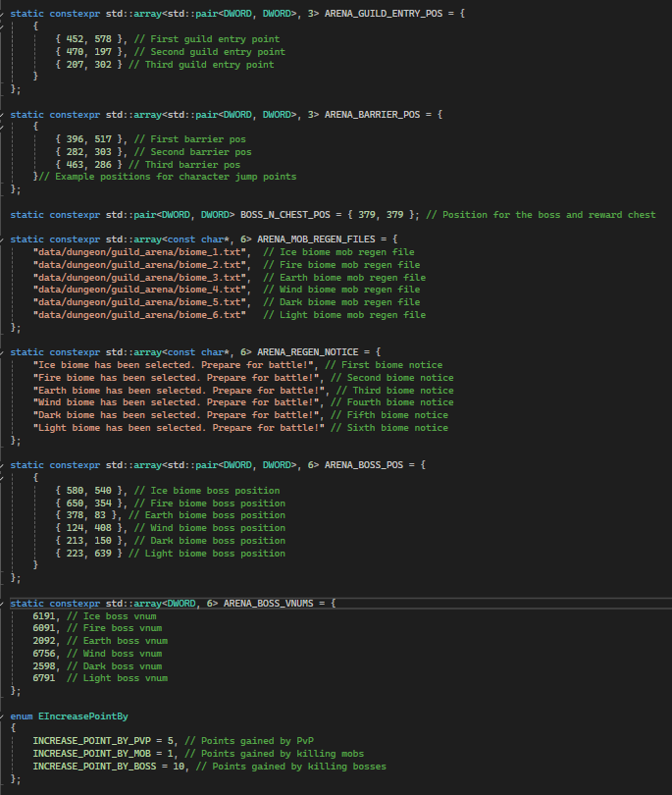The image size is (672, 795).
Task: Click comment 'Earth biome boss position'
Action: click(207, 515)
